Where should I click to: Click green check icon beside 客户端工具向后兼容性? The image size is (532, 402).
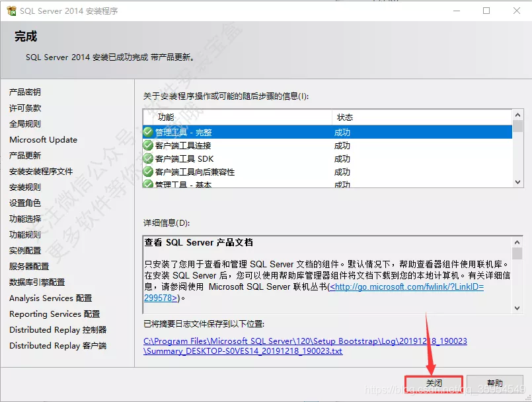click(148, 172)
